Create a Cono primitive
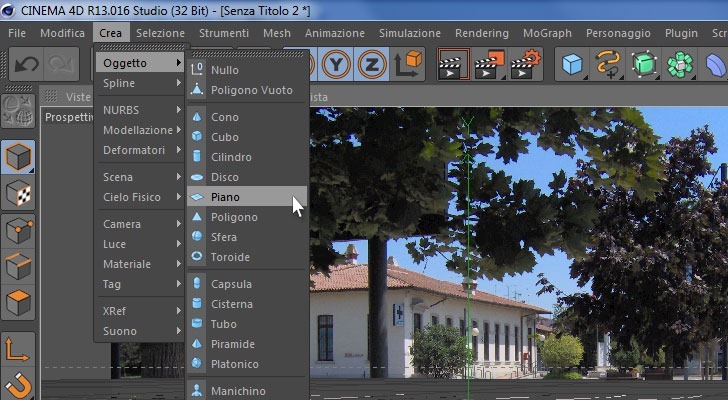The height and width of the screenshot is (400, 728). coord(247,117)
